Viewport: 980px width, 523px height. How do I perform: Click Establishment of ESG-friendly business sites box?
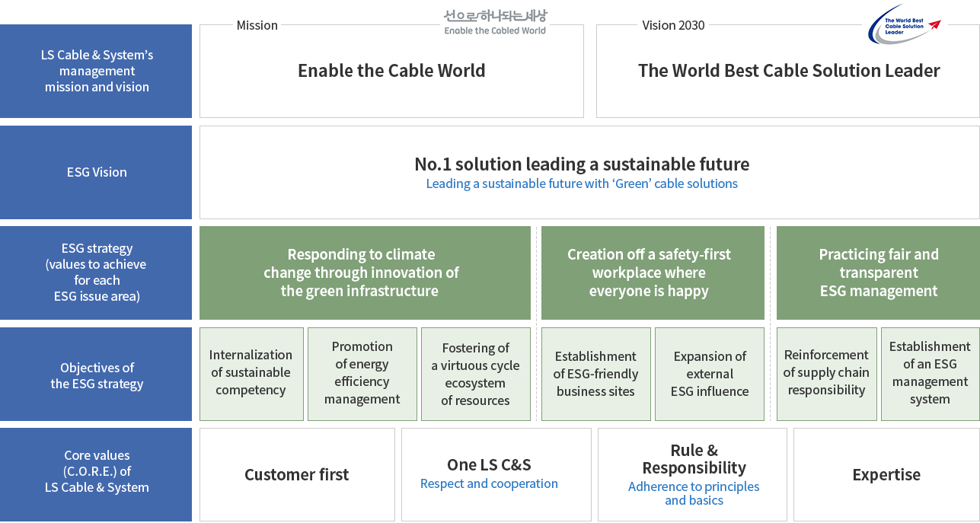(595, 374)
